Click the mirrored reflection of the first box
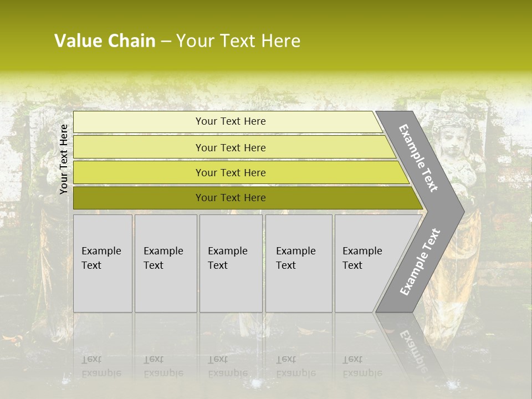 click(x=103, y=355)
